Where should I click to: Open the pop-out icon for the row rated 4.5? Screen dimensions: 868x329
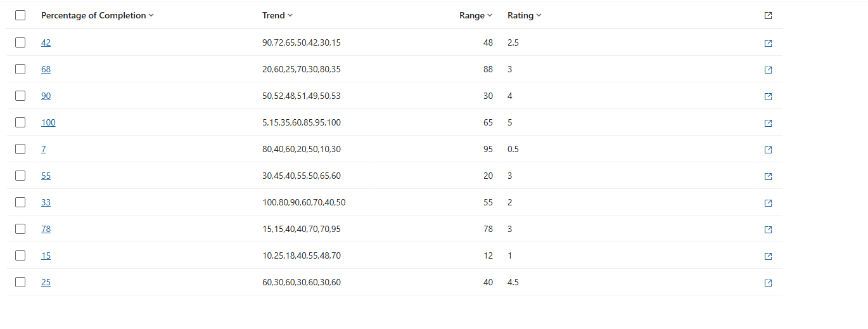pyautogui.click(x=768, y=283)
